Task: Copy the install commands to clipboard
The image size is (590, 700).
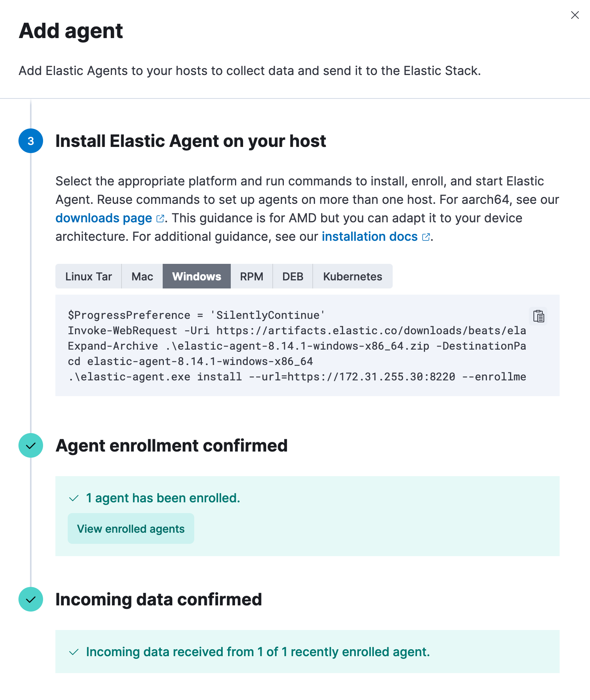Action: [538, 316]
